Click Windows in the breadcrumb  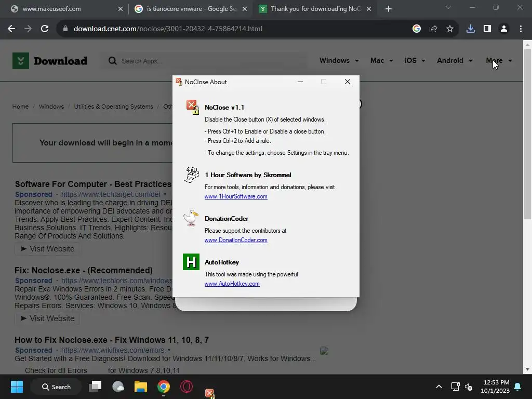[51, 107]
